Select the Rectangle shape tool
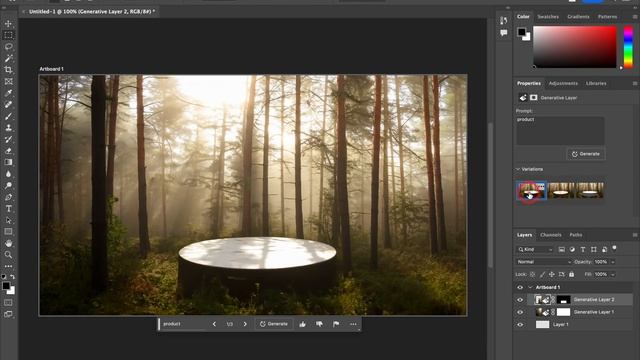The image size is (640, 360). pyautogui.click(x=8, y=231)
